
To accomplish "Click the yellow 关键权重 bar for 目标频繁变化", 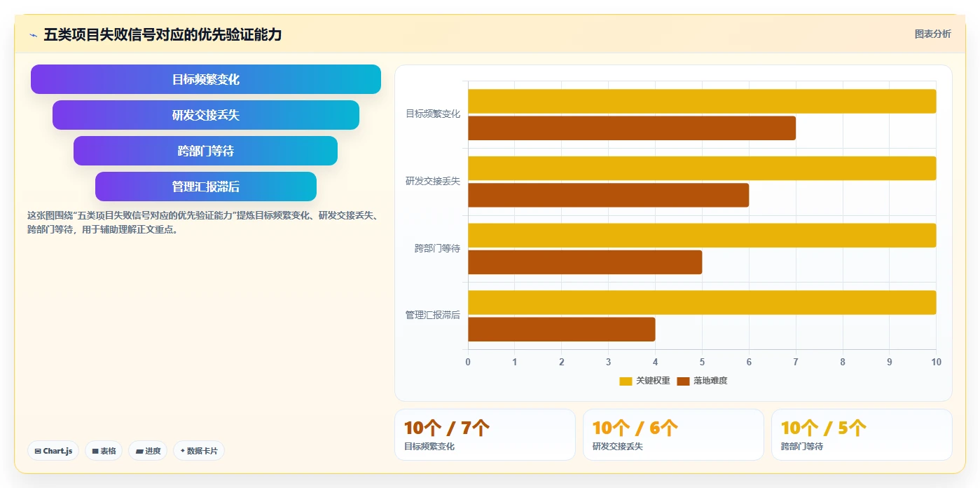I will pos(702,101).
